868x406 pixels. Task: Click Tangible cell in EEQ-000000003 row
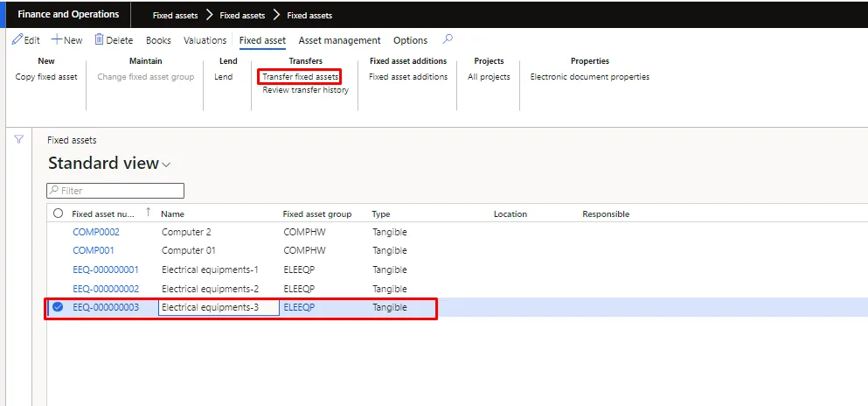390,307
